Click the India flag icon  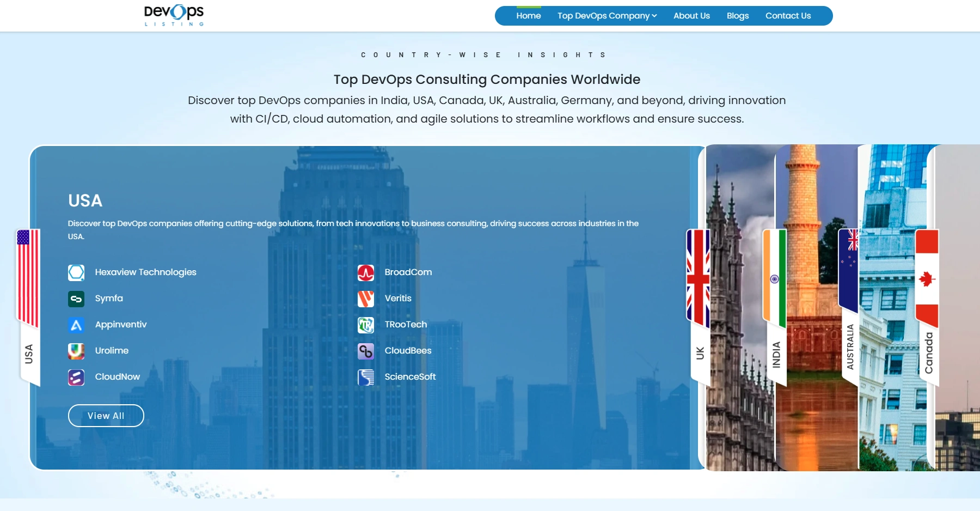[x=775, y=278]
